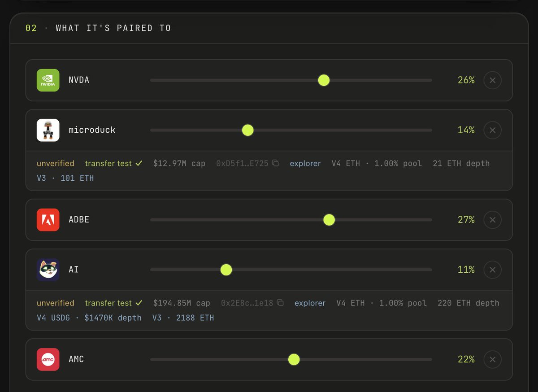Remove microduck with its X button
Image resolution: width=538 pixels, height=392 pixels.
pyautogui.click(x=492, y=130)
